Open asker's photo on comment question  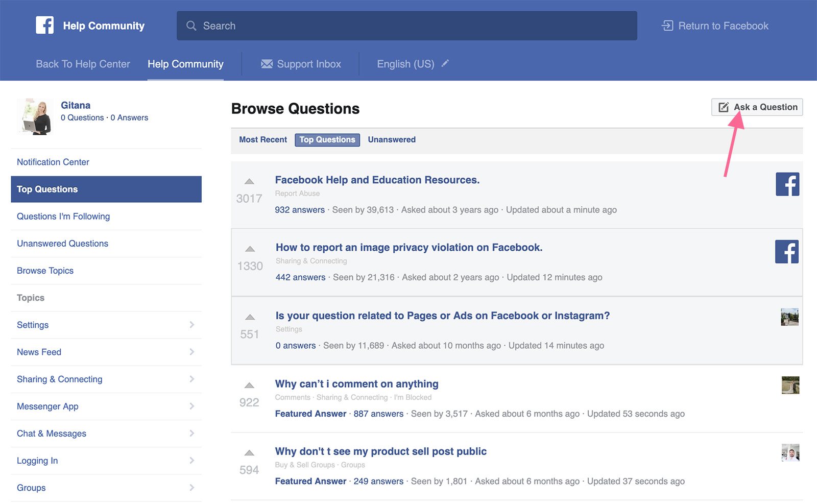(x=790, y=385)
